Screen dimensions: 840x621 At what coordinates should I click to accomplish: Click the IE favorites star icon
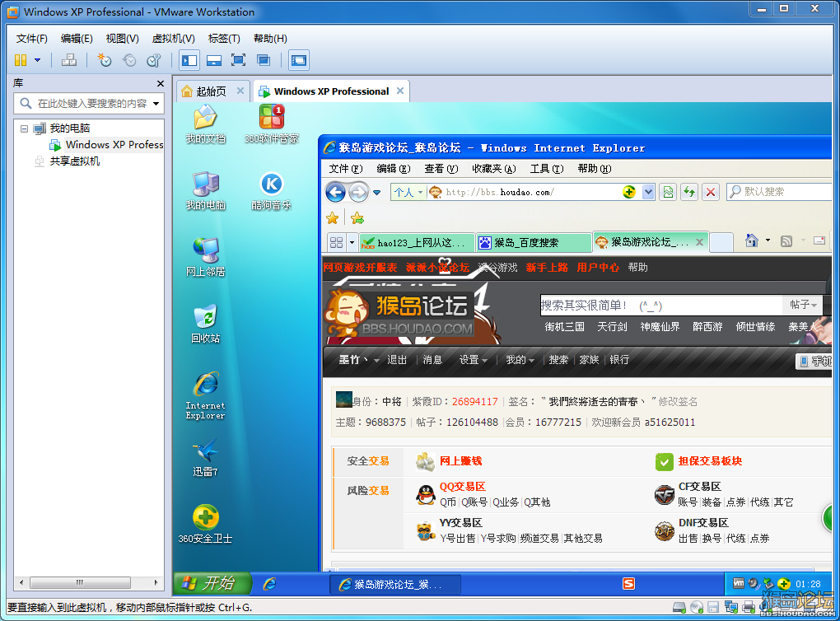click(332, 218)
